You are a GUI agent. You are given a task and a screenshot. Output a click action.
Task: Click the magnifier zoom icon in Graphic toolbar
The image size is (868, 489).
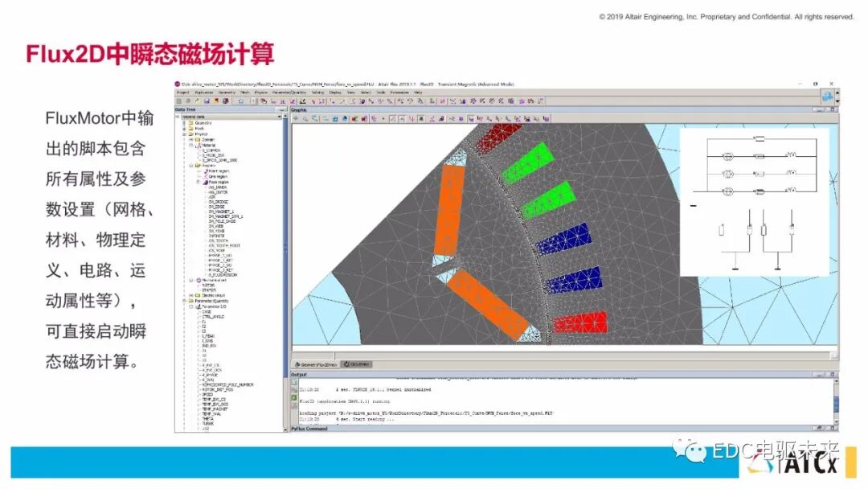pyautogui.click(x=305, y=118)
